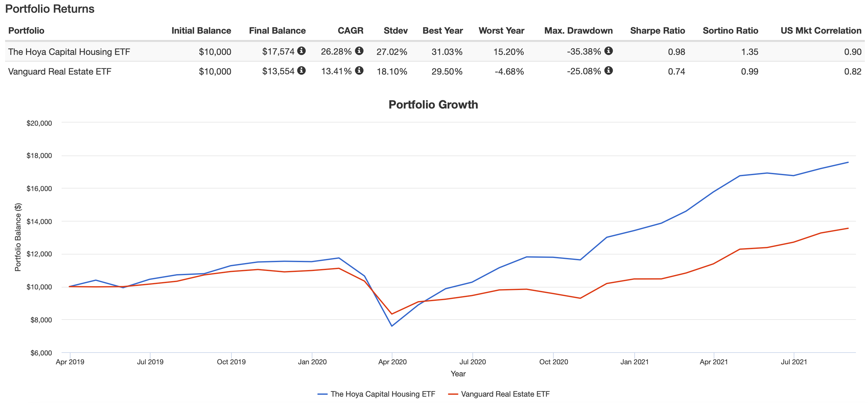Click the 1.35 Sortino ratio value
The height and width of the screenshot is (403, 868).
(750, 51)
